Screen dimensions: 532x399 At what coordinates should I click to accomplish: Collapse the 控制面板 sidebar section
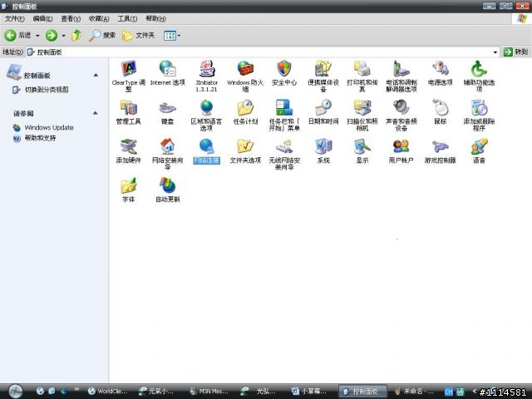[96, 75]
